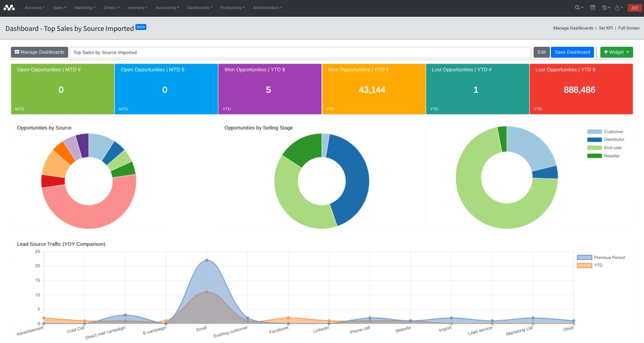Open the Inventory menu
Image resolution: width=644 pixels, height=343 pixels.
[x=138, y=8]
